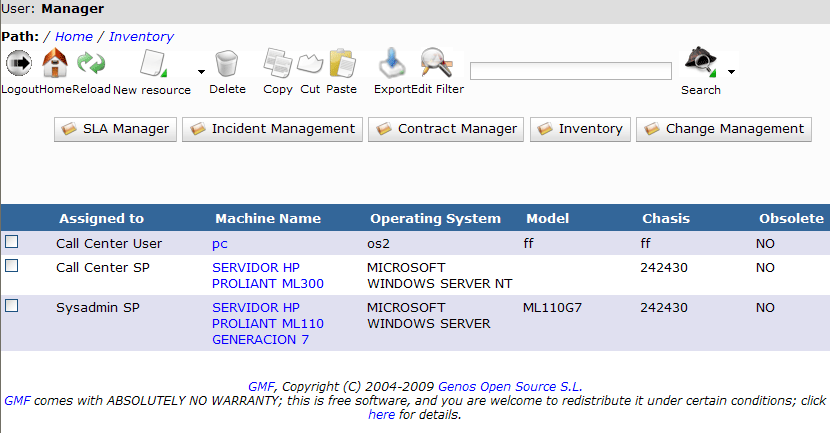Sort by Assigned to column header
Viewport: 830px width, 433px height.
(x=101, y=219)
